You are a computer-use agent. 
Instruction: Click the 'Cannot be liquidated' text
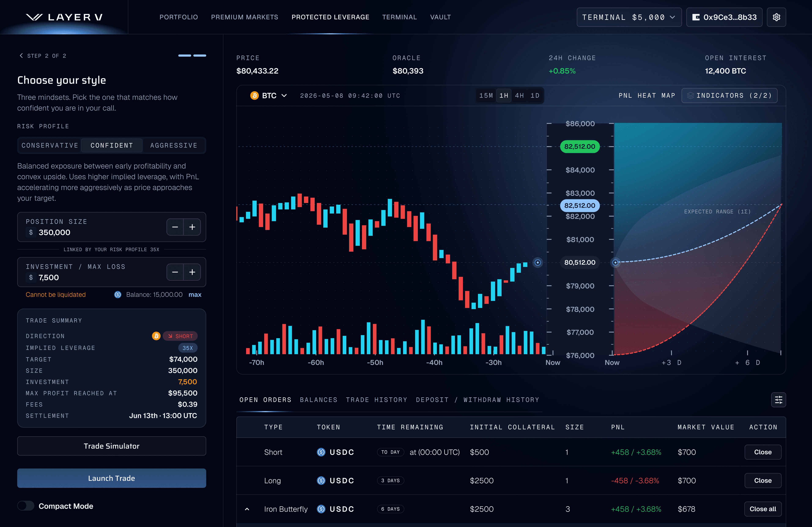[x=56, y=295]
